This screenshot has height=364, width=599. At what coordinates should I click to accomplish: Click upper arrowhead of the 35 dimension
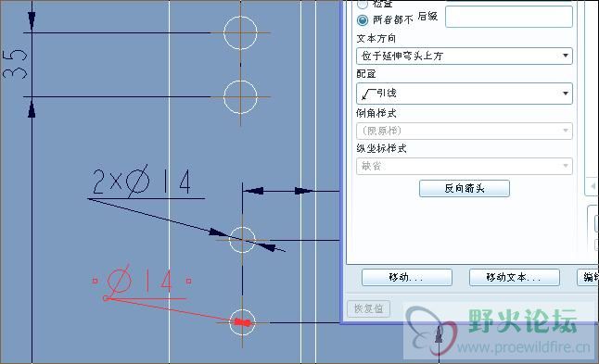coord(32,21)
